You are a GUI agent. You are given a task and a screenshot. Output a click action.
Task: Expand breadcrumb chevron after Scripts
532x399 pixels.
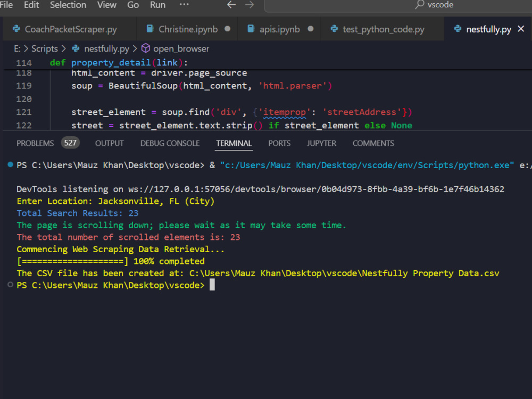click(63, 48)
